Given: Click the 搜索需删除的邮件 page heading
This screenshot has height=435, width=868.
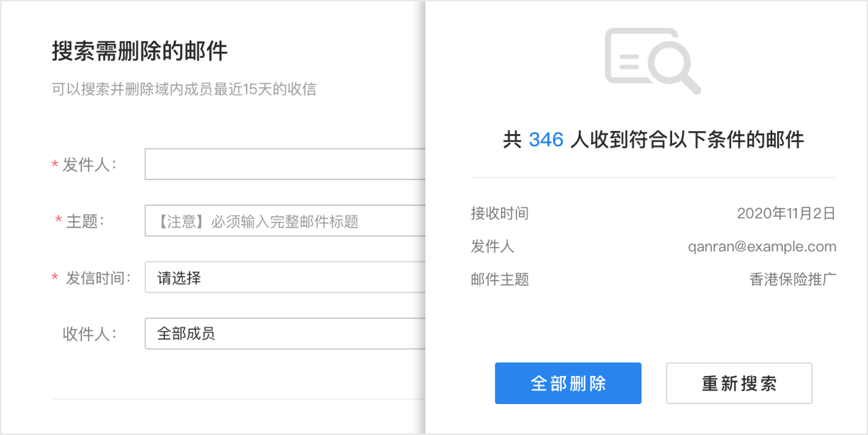Looking at the screenshot, I should (140, 51).
